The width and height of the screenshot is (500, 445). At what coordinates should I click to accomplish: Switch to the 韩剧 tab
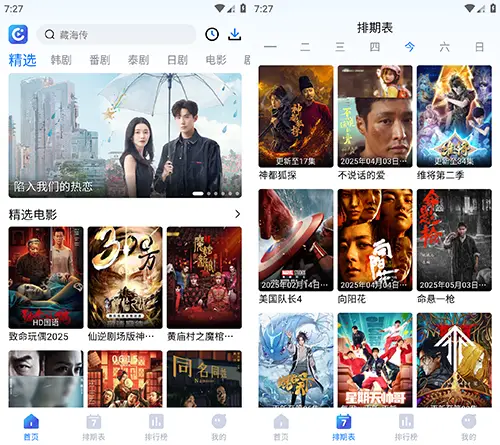click(61, 60)
